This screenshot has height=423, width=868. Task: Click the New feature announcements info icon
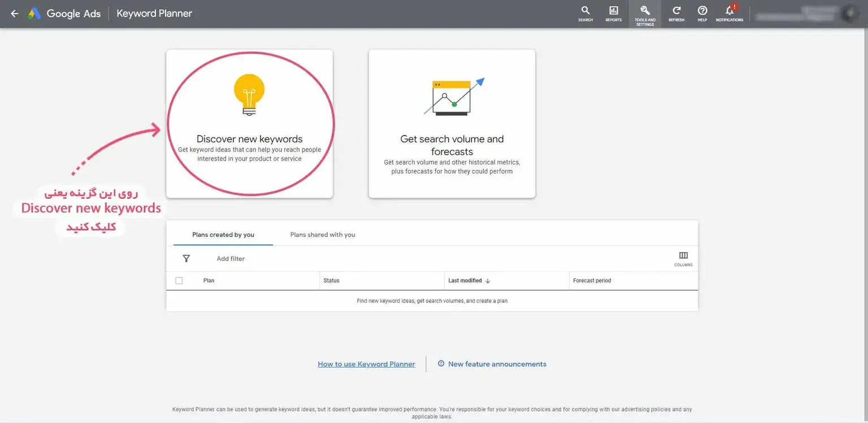click(x=441, y=364)
